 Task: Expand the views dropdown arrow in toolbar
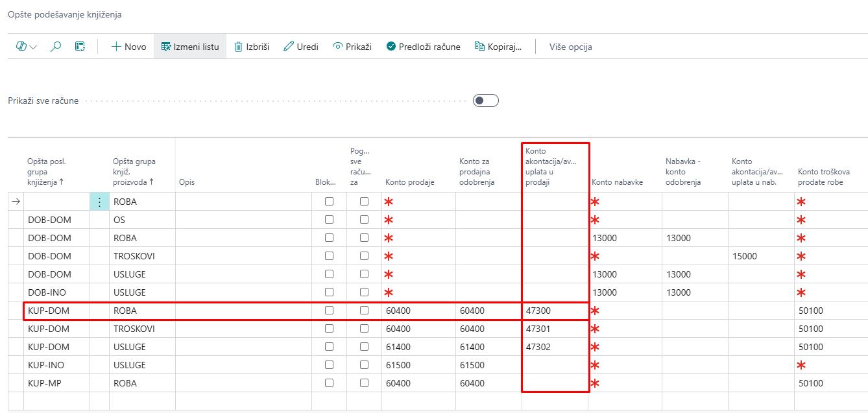33,47
